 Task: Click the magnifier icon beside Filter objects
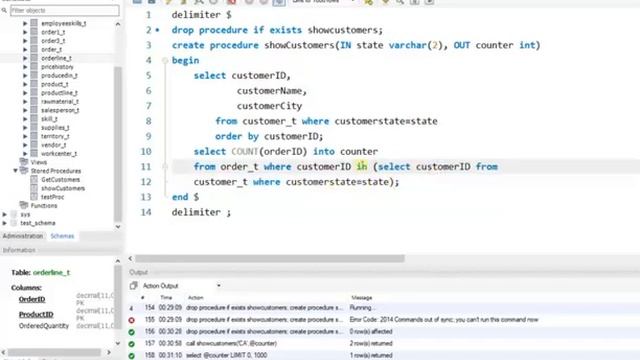4,10
